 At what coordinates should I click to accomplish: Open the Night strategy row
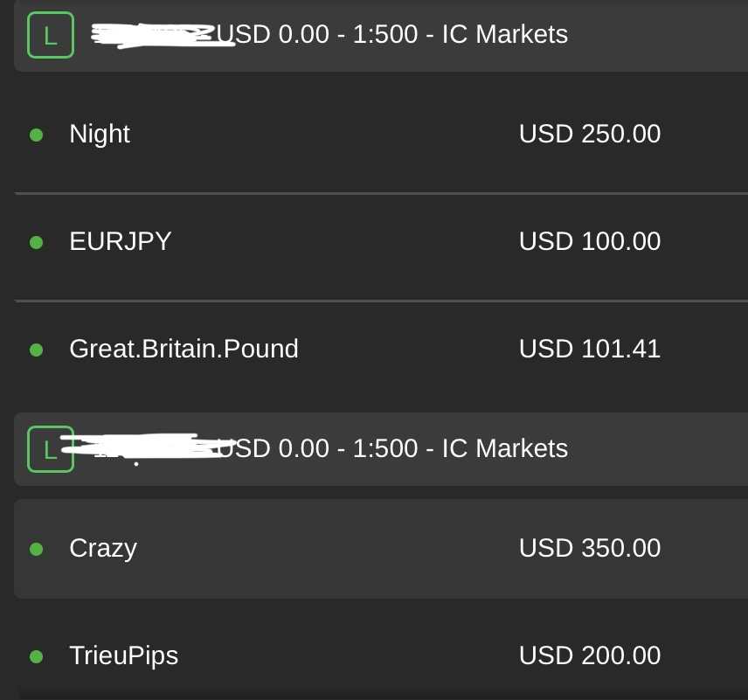[x=100, y=134]
